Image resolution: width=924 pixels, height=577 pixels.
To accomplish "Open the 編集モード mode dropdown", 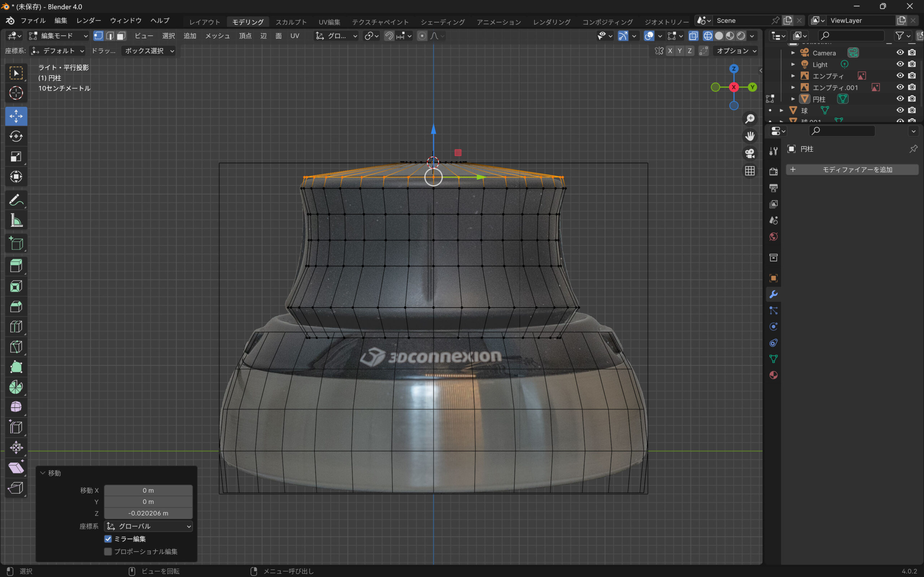I will (x=58, y=36).
